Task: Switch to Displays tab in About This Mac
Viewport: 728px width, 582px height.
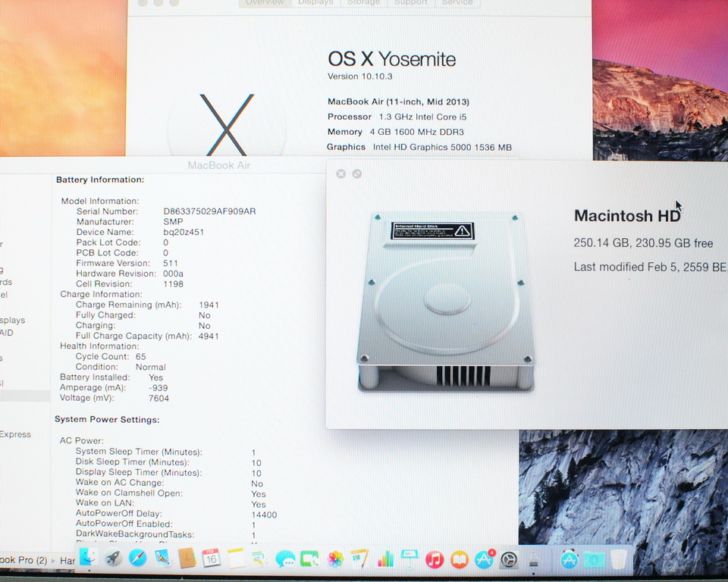Action: coord(315,3)
